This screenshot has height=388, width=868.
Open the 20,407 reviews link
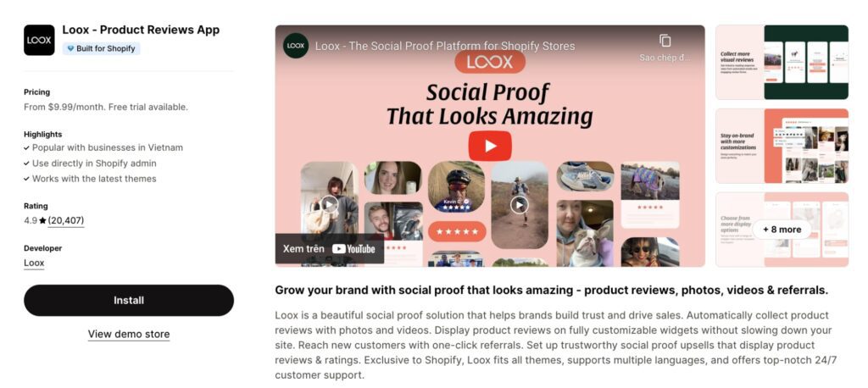coord(66,221)
